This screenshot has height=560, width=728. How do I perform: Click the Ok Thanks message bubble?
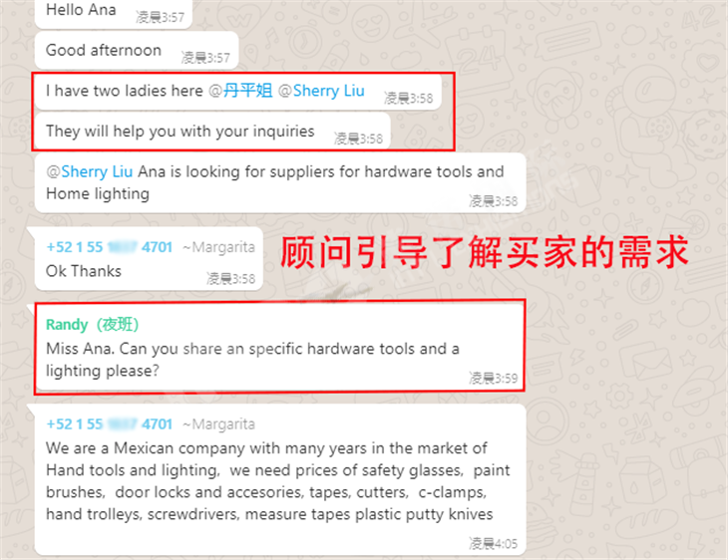pyautogui.click(x=149, y=259)
